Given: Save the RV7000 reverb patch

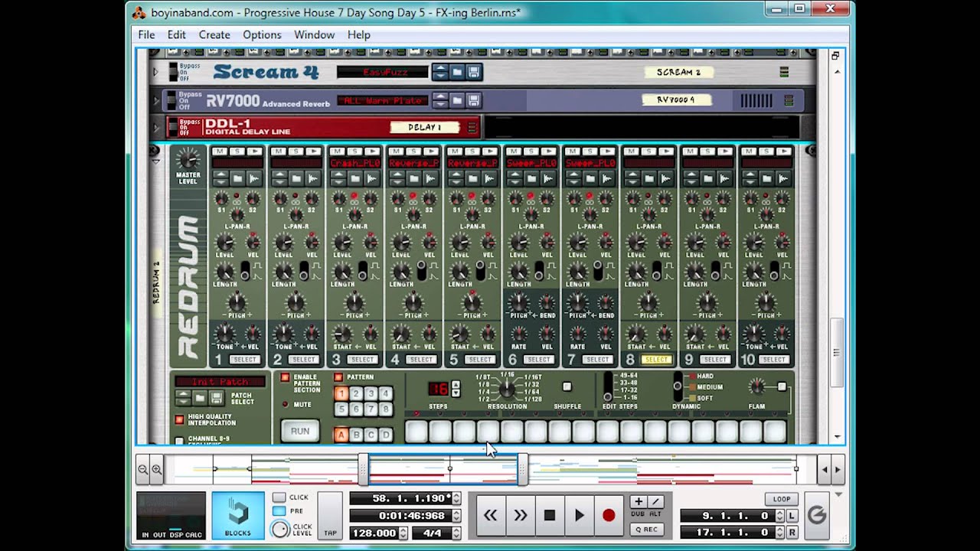Looking at the screenshot, I should (x=473, y=100).
